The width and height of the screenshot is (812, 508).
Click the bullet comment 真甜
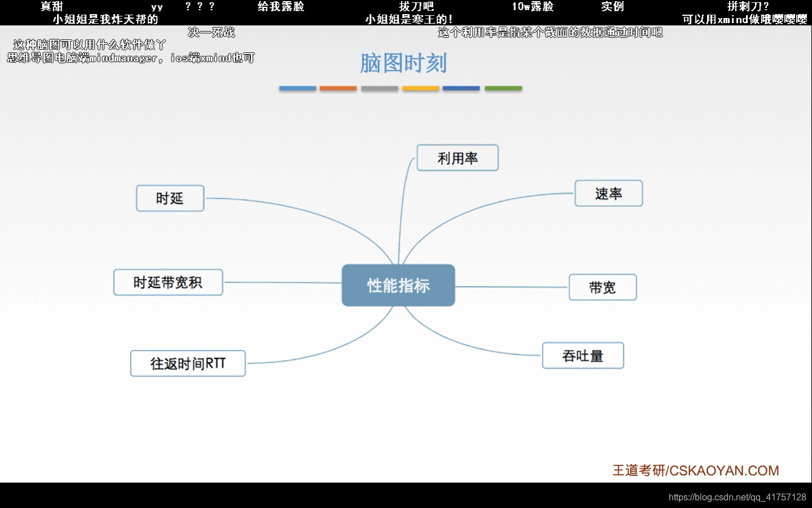[52, 6]
